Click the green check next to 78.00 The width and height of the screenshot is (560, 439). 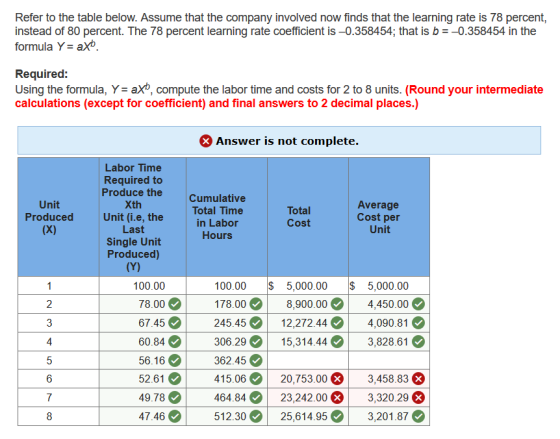(175, 304)
